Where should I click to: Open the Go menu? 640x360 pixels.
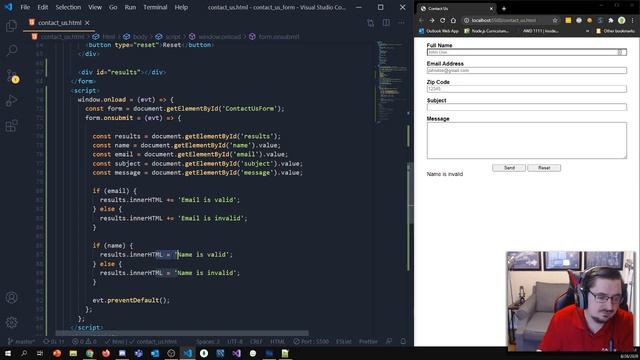113,7
